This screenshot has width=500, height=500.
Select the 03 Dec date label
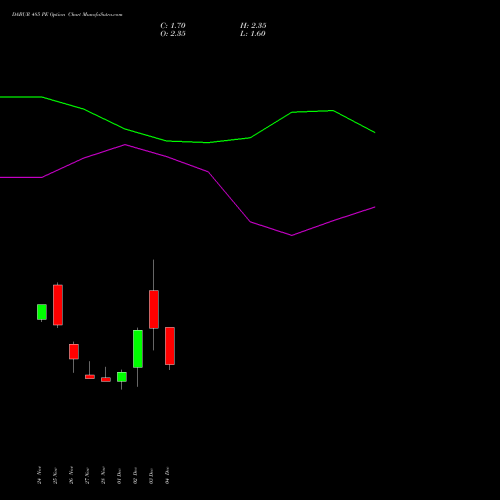click(x=151, y=476)
